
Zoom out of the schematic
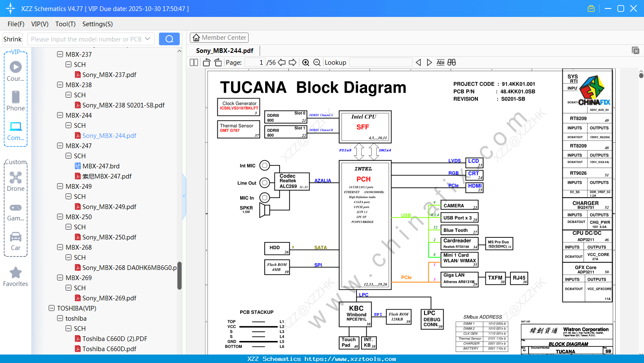(317, 63)
